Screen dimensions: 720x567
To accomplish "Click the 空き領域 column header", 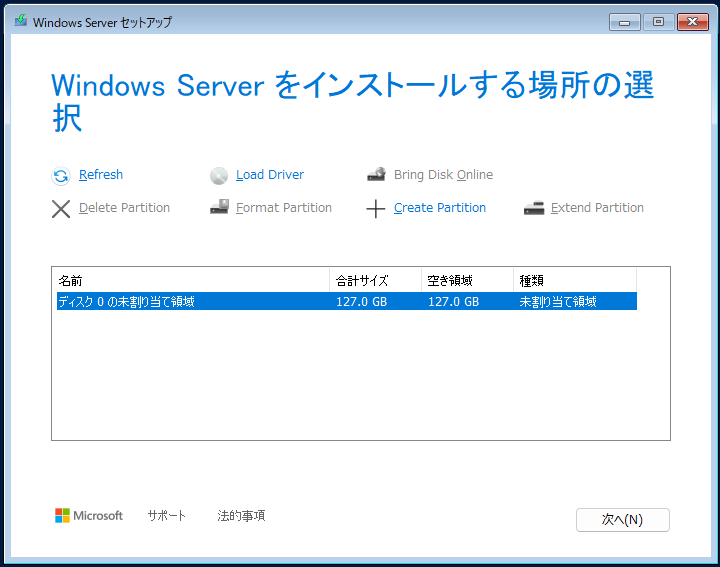I will point(467,280).
